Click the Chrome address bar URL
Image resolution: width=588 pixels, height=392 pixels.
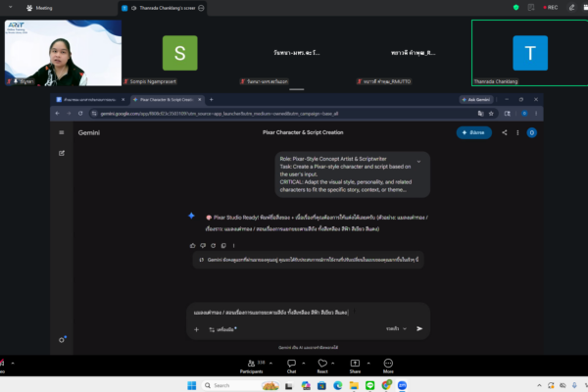[x=220, y=114]
